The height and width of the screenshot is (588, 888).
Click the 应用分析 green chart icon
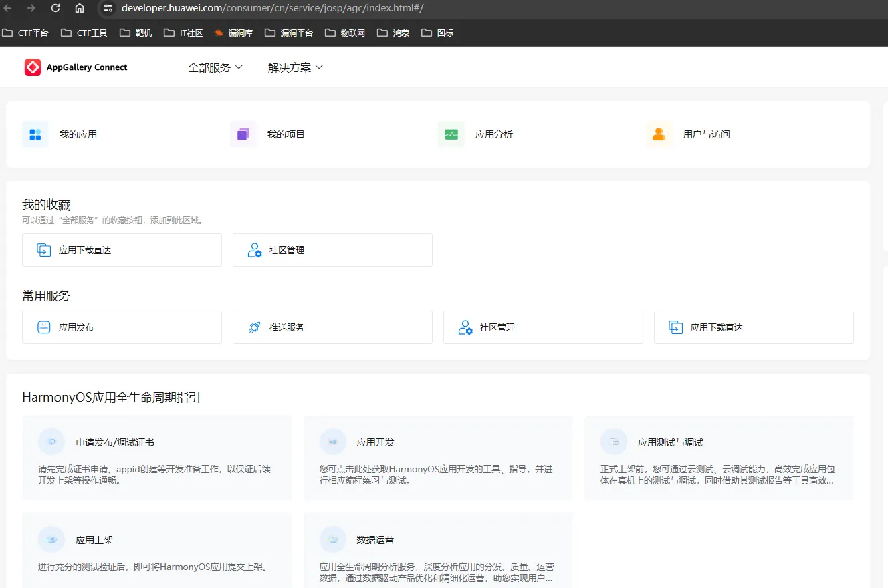[x=451, y=134]
